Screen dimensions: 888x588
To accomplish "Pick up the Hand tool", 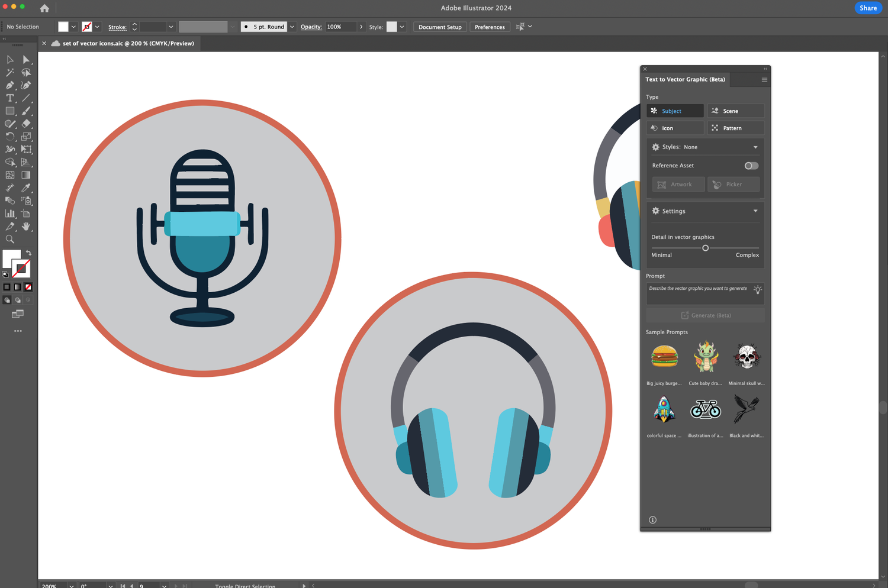I will (x=26, y=227).
